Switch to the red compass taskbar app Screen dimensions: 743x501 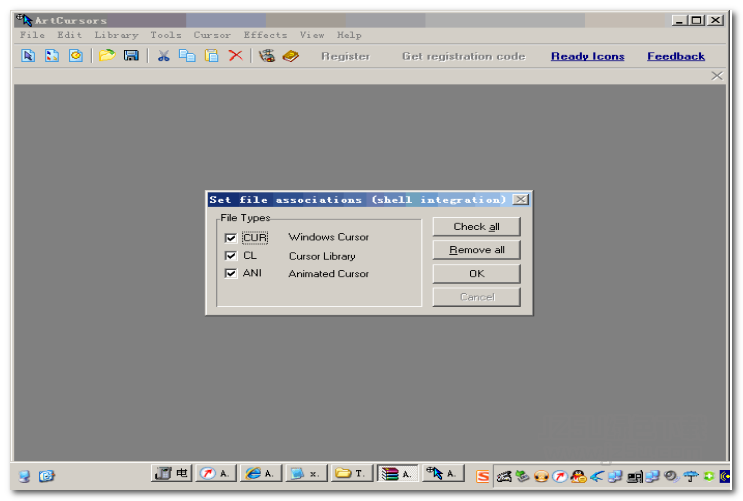pos(216,473)
